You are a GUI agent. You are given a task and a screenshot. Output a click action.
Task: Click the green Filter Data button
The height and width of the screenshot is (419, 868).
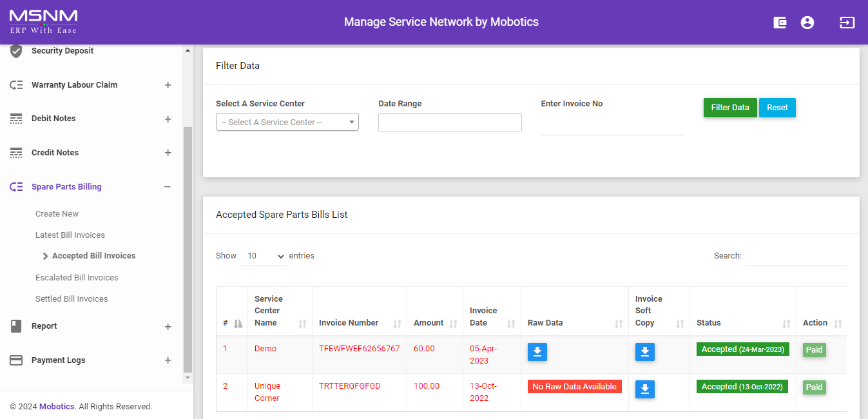click(730, 108)
